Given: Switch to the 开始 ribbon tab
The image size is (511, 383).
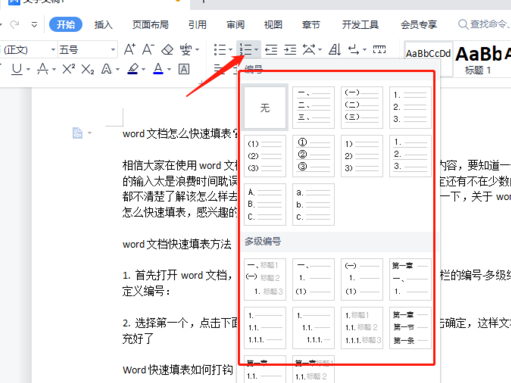Looking at the screenshot, I should pos(66,24).
